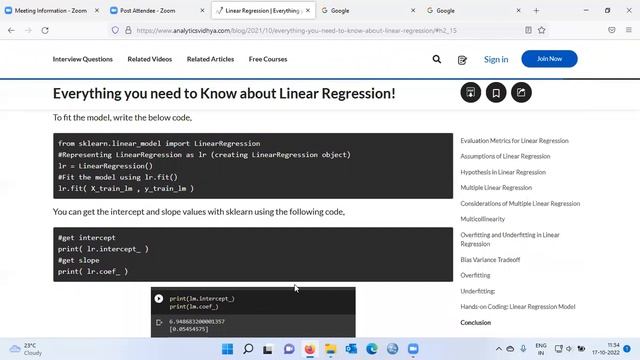Click the write article icon beside Sign in
The width and height of the screenshot is (640, 360).
point(462,60)
